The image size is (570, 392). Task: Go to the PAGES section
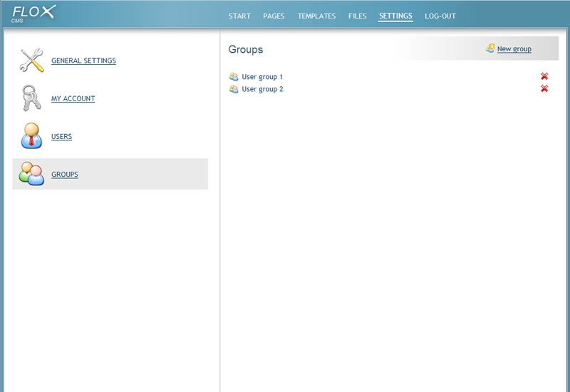[274, 16]
